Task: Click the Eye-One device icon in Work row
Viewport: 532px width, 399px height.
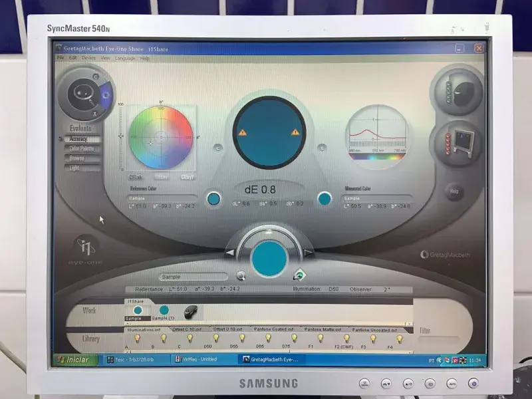Action: point(190,310)
